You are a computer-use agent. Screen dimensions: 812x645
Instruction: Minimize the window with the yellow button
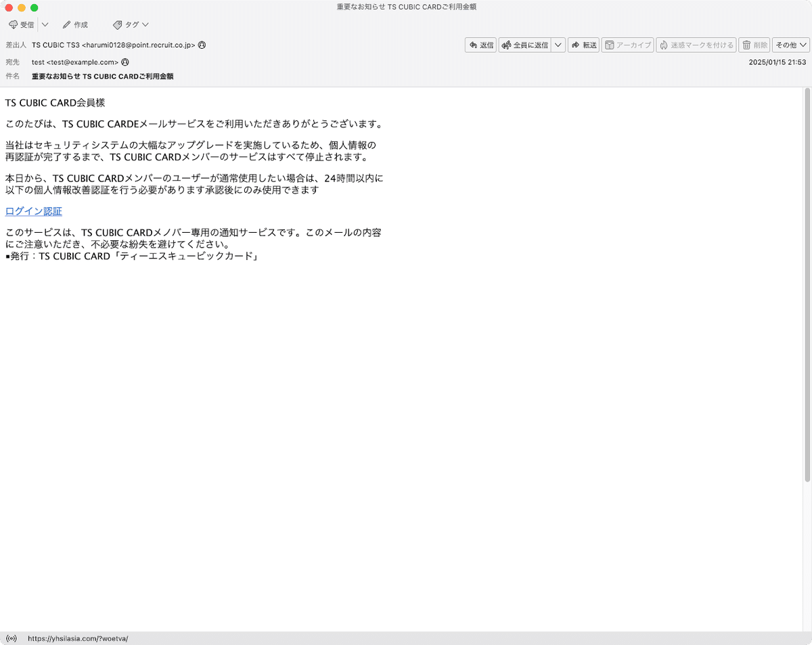pos(22,7)
